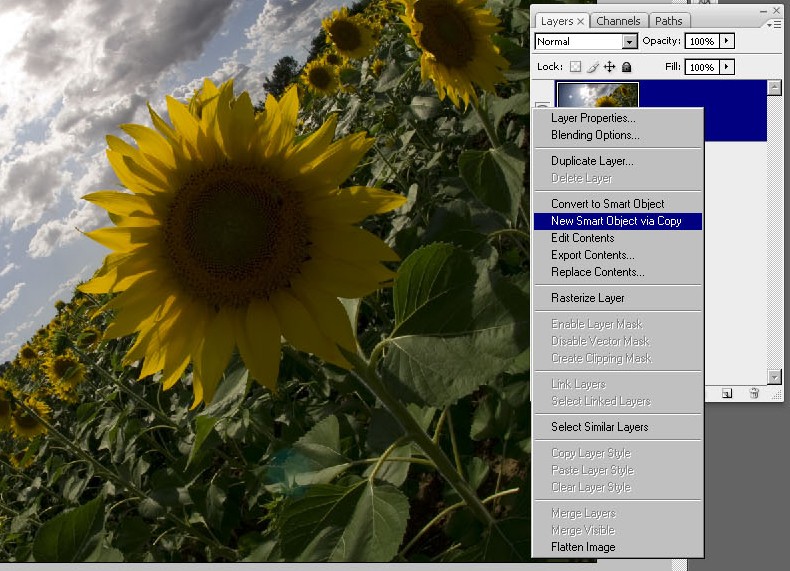The width and height of the screenshot is (790, 571).
Task: Choose Duplicate Layer... menu entry
Action: [x=618, y=161]
